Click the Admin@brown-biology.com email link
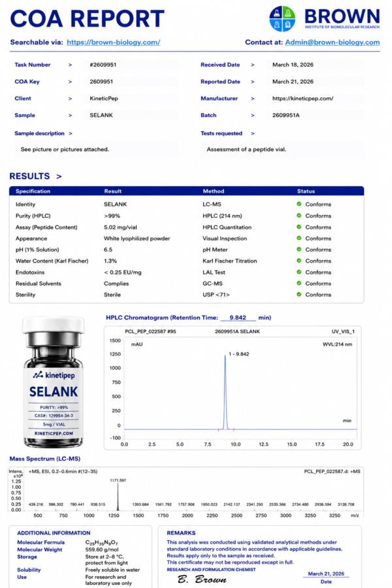Image resolution: width=392 pixels, height=588 pixels. [x=333, y=42]
